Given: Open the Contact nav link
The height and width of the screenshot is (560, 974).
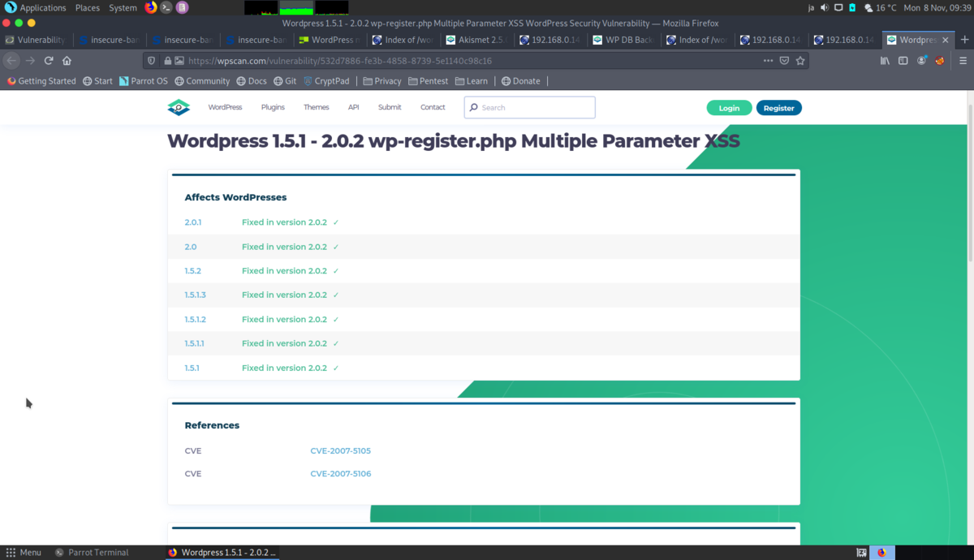Looking at the screenshot, I should [x=433, y=107].
